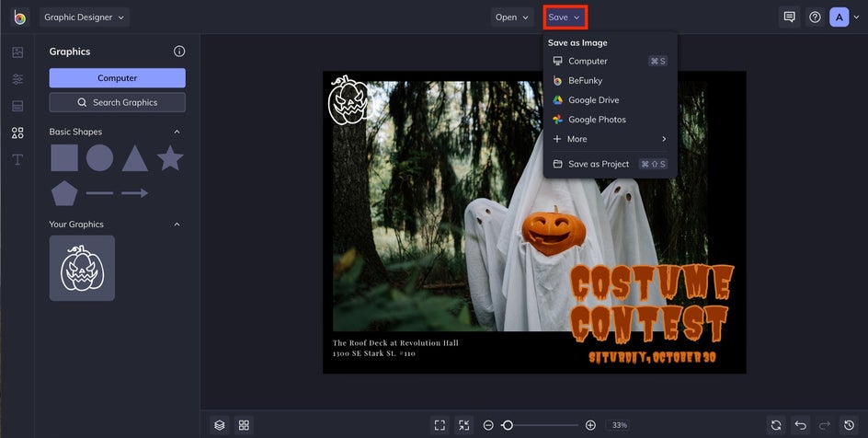Collapse the Basic Shapes section

(x=177, y=132)
